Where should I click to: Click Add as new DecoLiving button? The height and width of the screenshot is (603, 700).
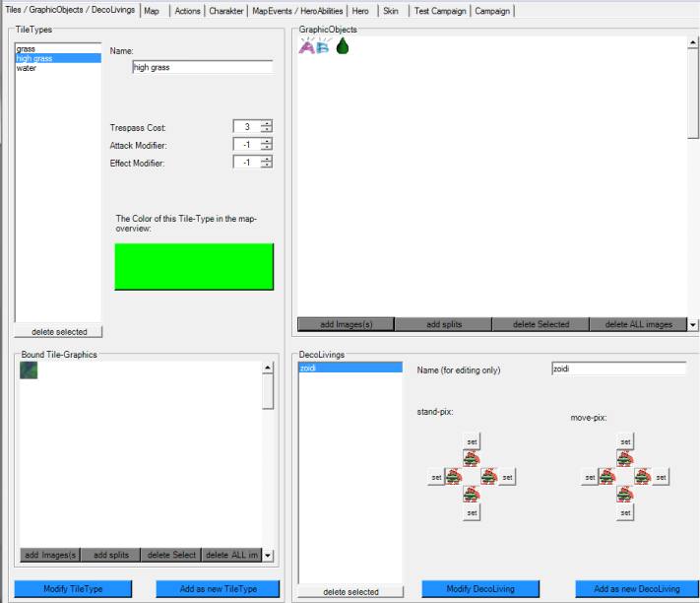pos(636,589)
